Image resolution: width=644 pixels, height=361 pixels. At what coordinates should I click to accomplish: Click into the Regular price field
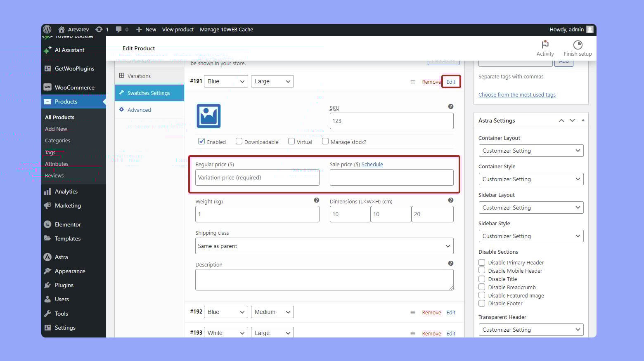pos(257,177)
